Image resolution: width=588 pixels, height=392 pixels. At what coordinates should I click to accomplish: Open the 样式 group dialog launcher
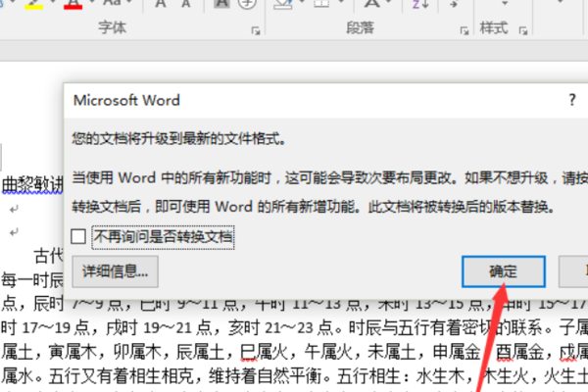[523, 30]
